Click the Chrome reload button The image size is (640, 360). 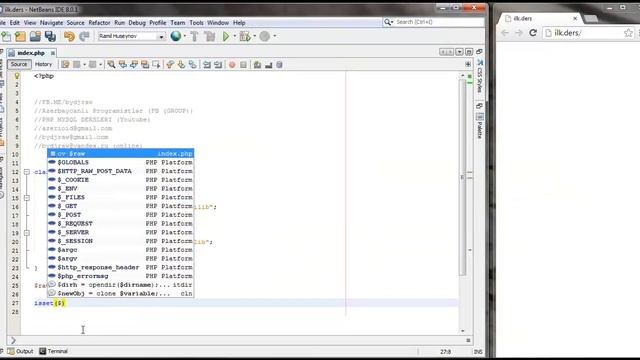[x=533, y=33]
